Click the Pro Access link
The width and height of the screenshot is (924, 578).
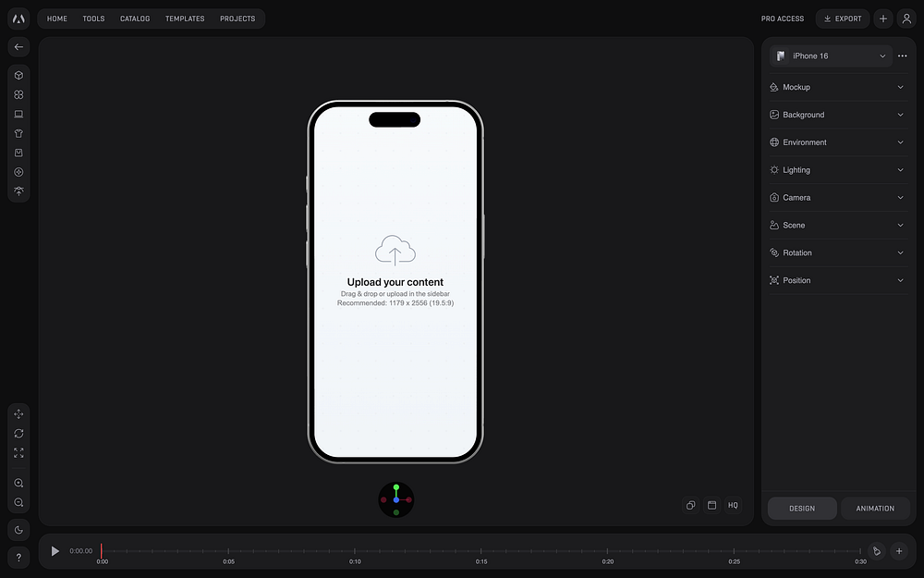tap(783, 18)
